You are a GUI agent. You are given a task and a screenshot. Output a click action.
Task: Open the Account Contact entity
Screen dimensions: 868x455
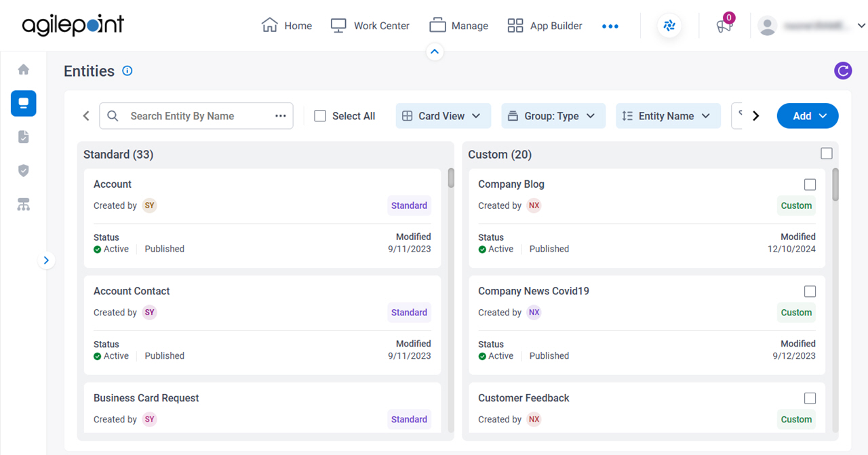point(132,291)
